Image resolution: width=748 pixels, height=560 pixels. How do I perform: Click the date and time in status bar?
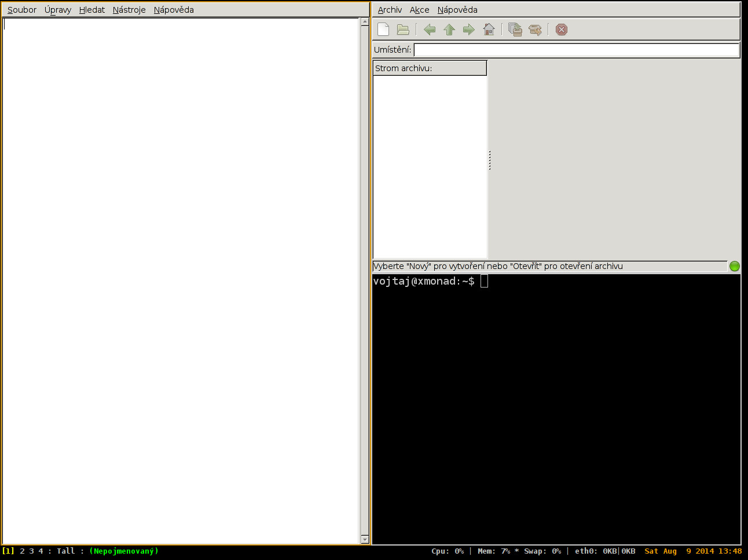693,551
